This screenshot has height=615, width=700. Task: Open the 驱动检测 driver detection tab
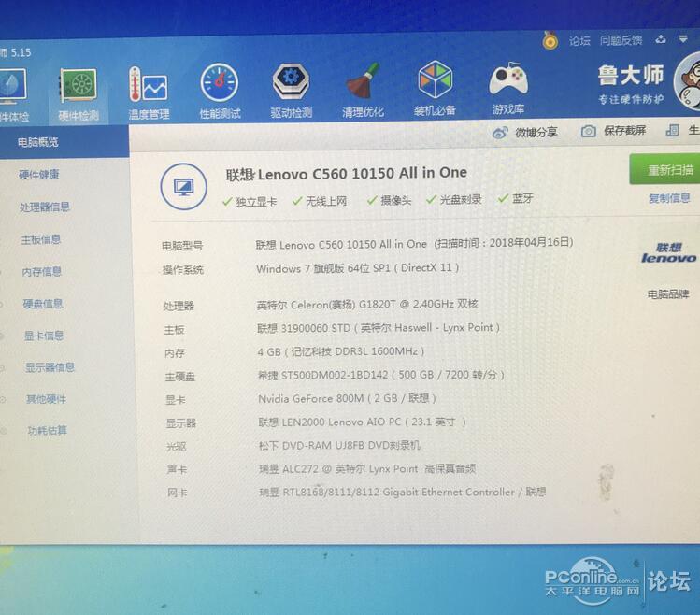291,91
